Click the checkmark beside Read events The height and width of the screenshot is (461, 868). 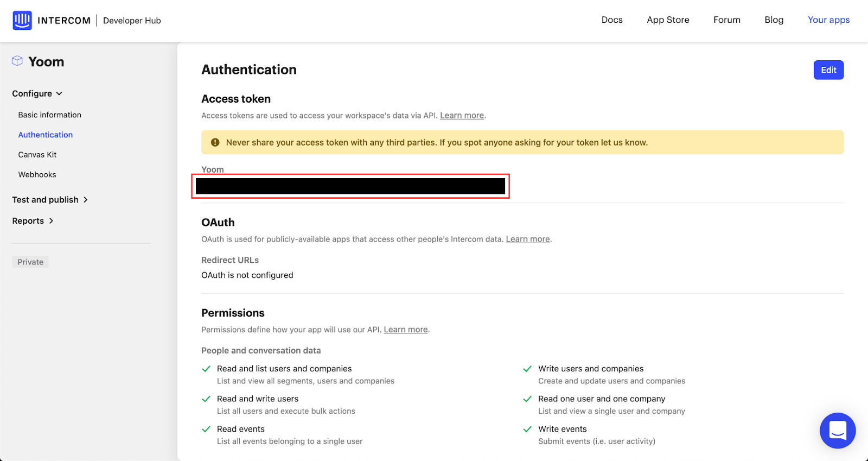point(206,429)
